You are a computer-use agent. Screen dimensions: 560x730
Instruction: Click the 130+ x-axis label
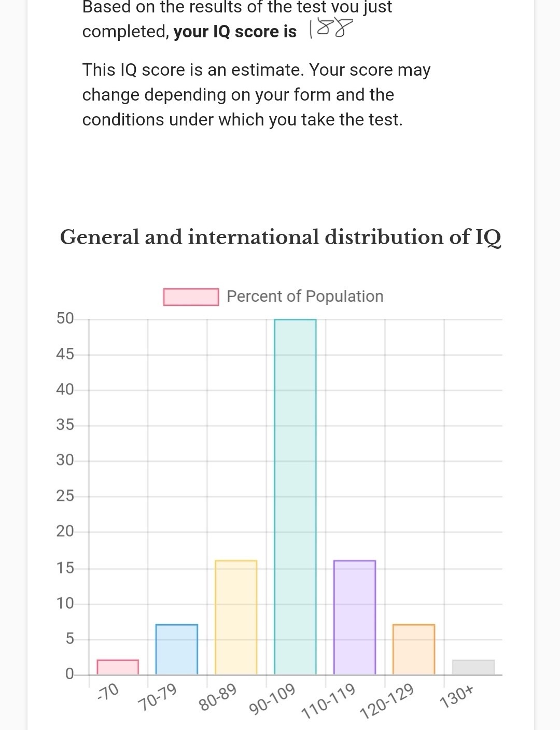coord(456,696)
